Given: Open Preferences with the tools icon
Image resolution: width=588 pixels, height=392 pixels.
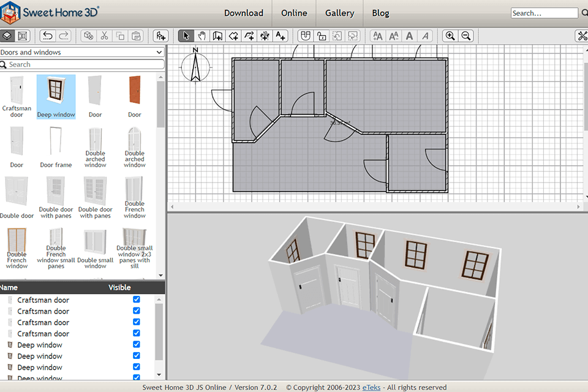Looking at the screenshot, I should [x=582, y=36].
